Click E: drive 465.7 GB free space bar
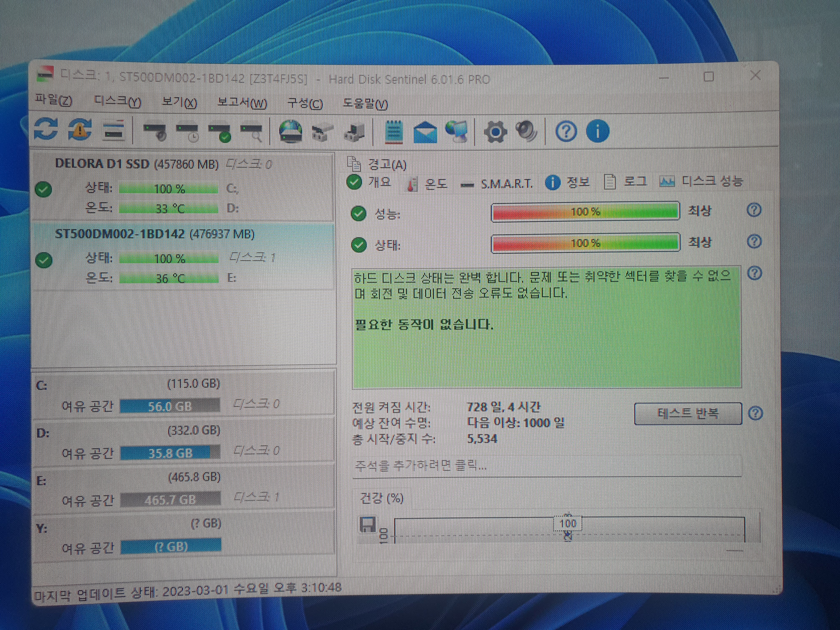Viewport: 840px width, 630px height. pyautogui.click(x=170, y=500)
